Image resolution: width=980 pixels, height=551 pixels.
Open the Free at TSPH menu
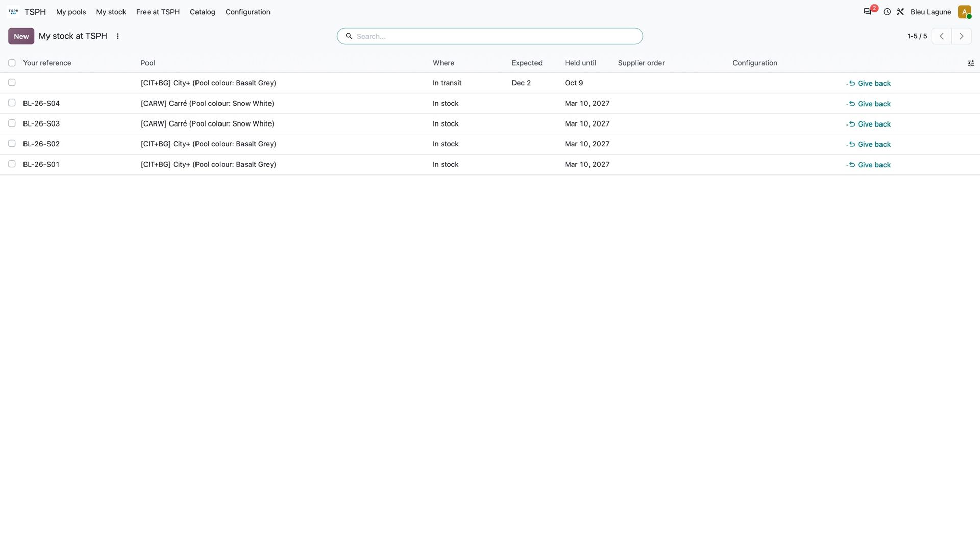tap(158, 12)
